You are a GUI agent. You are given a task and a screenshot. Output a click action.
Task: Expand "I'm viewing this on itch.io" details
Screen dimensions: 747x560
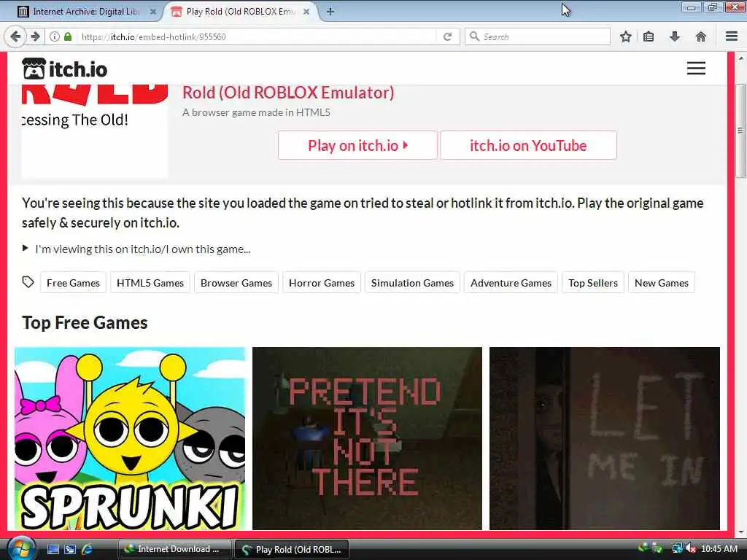coord(136,249)
